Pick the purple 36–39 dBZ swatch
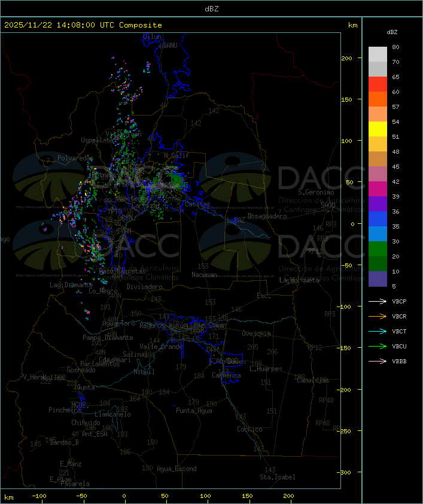This screenshot has height=504, width=423. 378,204
